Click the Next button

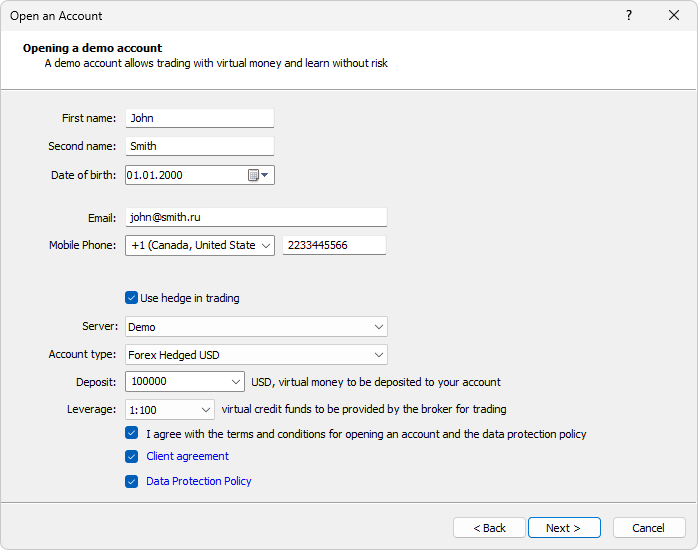tap(564, 528)
